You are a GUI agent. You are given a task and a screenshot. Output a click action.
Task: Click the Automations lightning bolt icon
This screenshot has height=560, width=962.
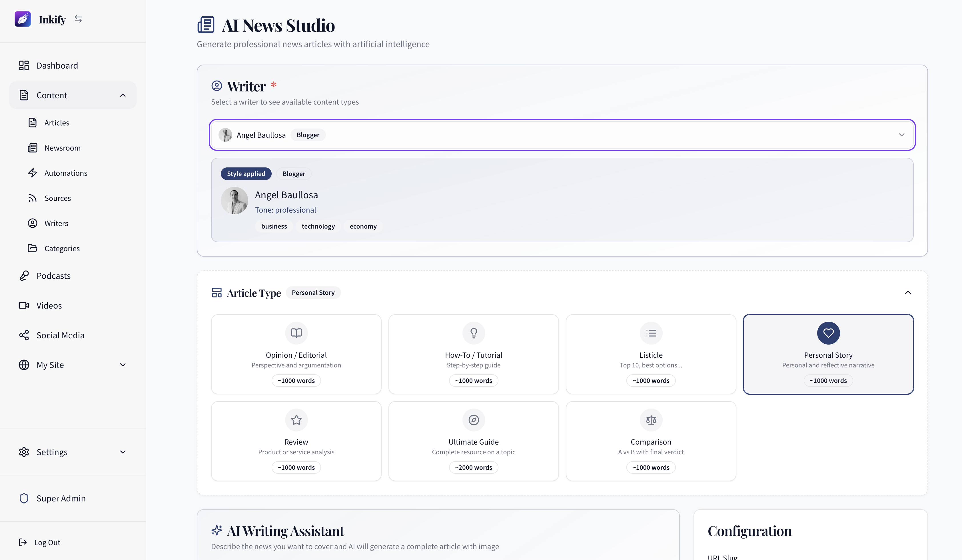(33, 173)
